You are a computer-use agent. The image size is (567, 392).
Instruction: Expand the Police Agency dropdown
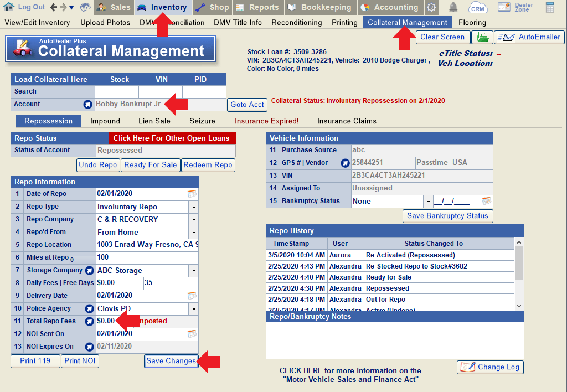click(x=194, y=309)
